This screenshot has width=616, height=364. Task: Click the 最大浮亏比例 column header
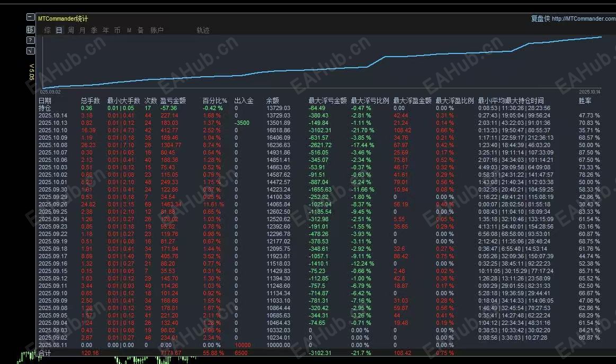pos(370,101)
